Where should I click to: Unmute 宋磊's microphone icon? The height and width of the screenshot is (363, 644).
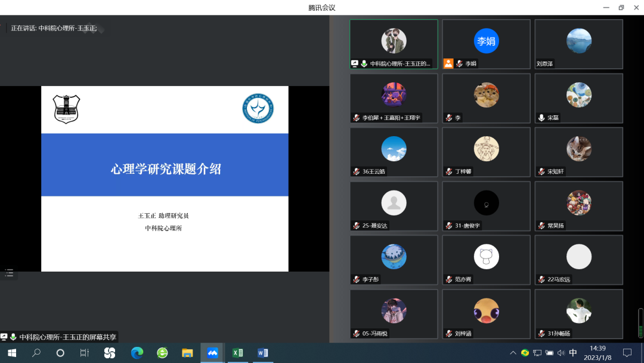tap(540, 117)
